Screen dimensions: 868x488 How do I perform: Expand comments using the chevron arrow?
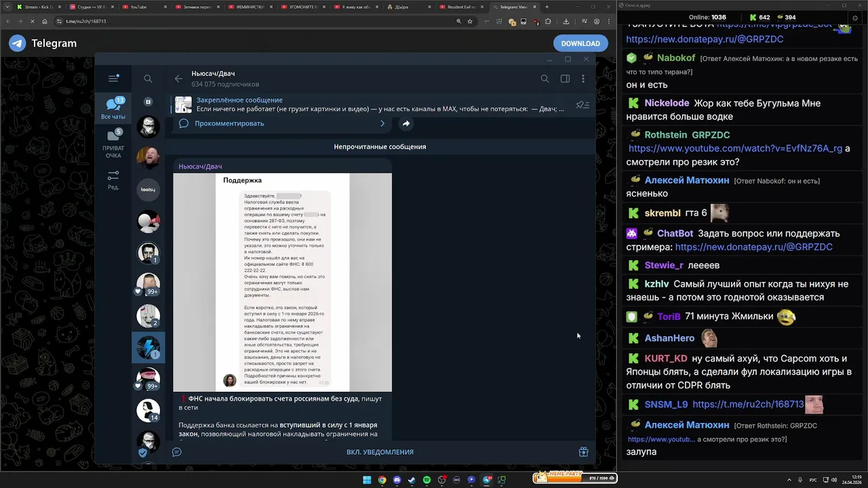point(382,123)
